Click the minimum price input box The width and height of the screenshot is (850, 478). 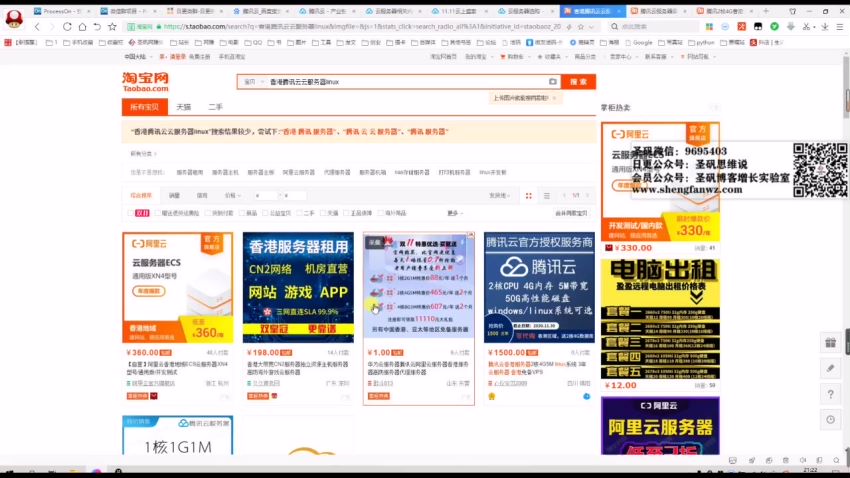tap(265, 196)
